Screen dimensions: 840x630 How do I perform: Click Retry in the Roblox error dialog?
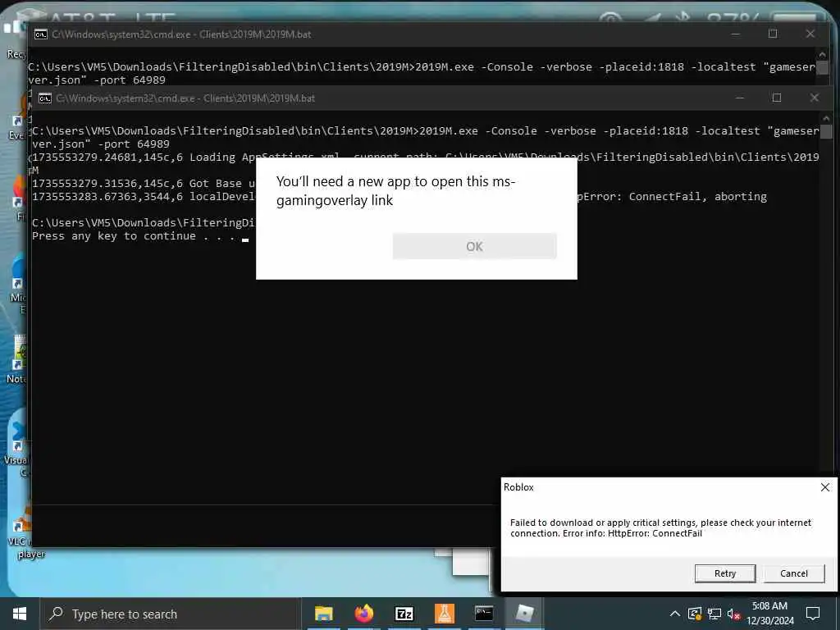point(725,573)
